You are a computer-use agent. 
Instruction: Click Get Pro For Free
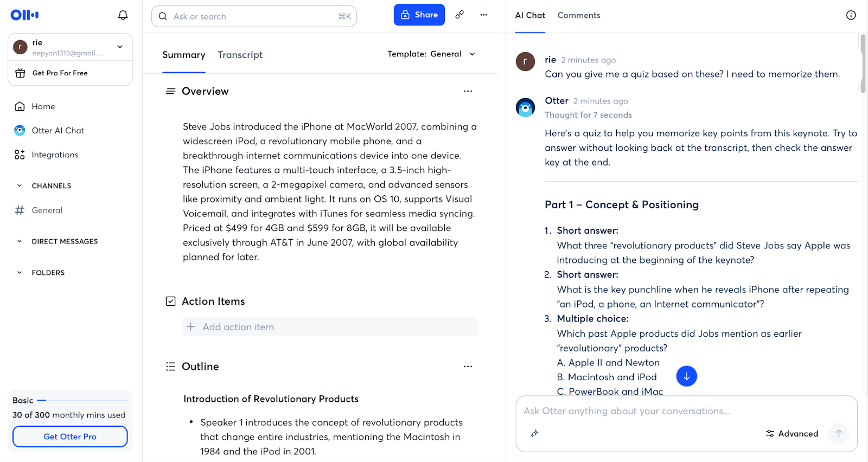tap(70, 73)
